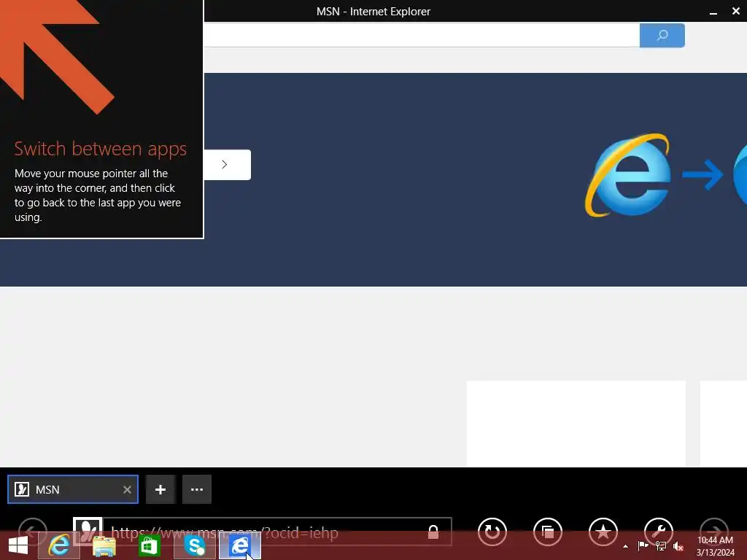Screen dimensions: 747x560
Task: Launch Windows Store from taskbar
Action: [x=149, y=545]
